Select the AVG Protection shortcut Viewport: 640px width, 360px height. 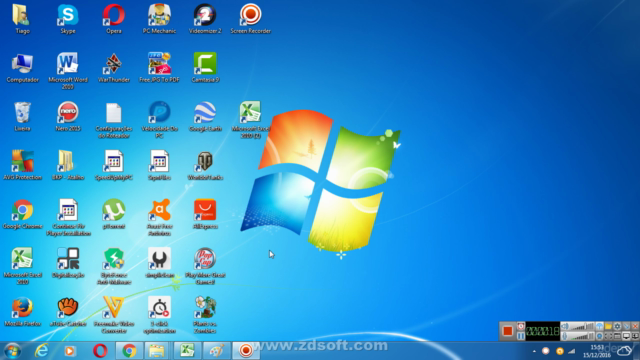pos(22,165)
